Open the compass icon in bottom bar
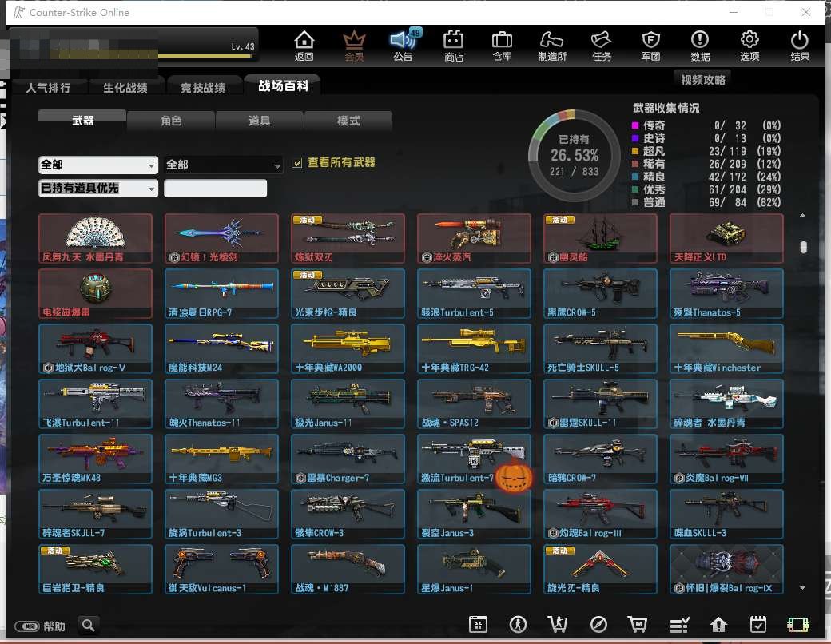Viewport: 831px width, 644px height. point(598,624)
